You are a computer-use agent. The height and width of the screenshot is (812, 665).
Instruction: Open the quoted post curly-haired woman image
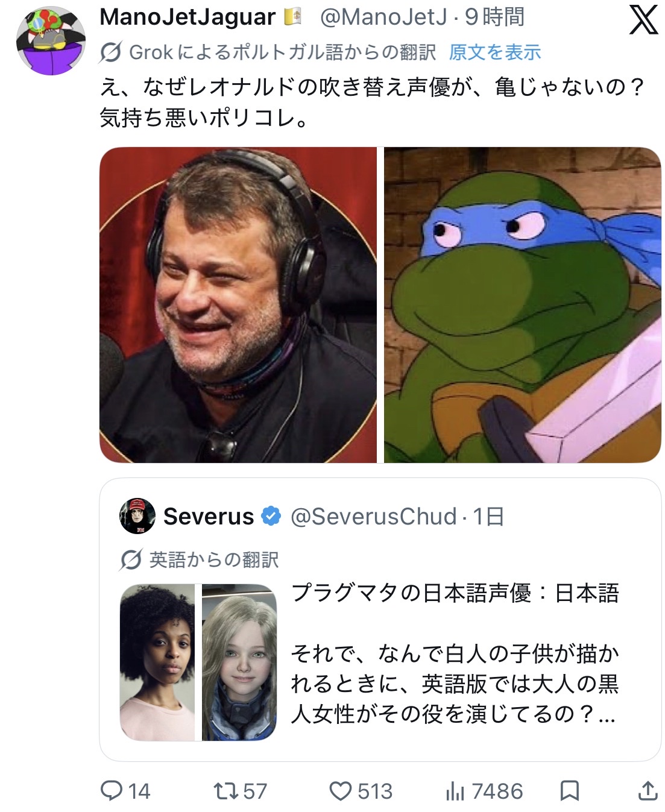(157, 663)
